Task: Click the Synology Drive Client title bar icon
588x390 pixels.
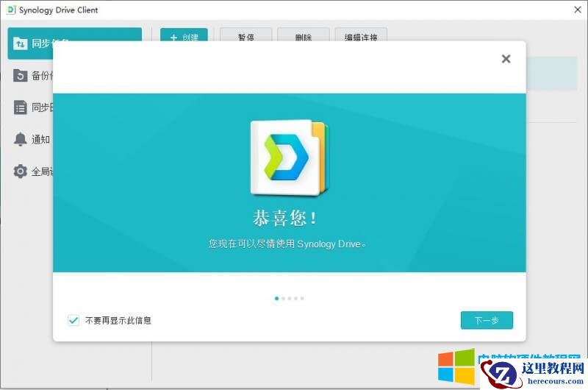Action: (x=11, y=10)
